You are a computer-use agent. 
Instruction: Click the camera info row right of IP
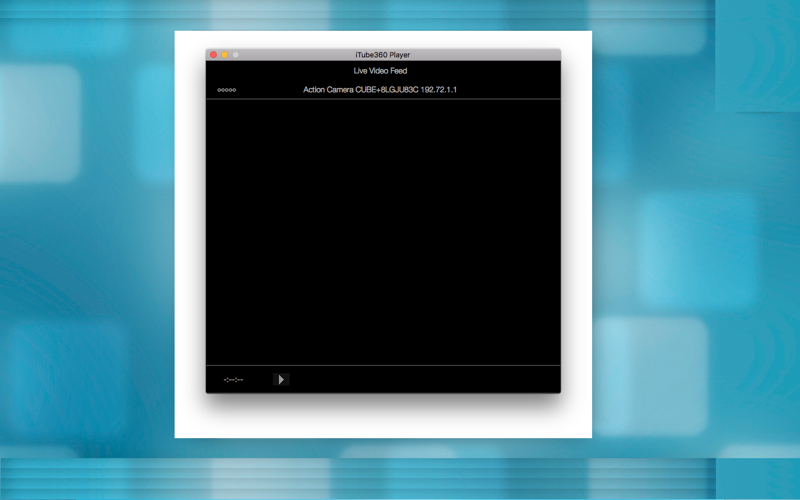click(510, 90)
